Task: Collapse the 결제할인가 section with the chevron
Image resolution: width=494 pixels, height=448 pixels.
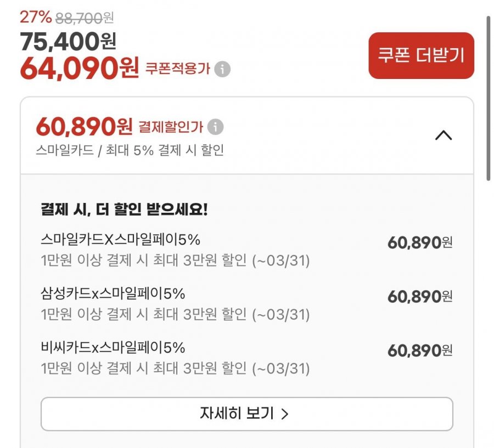Action: click(443, 135)
